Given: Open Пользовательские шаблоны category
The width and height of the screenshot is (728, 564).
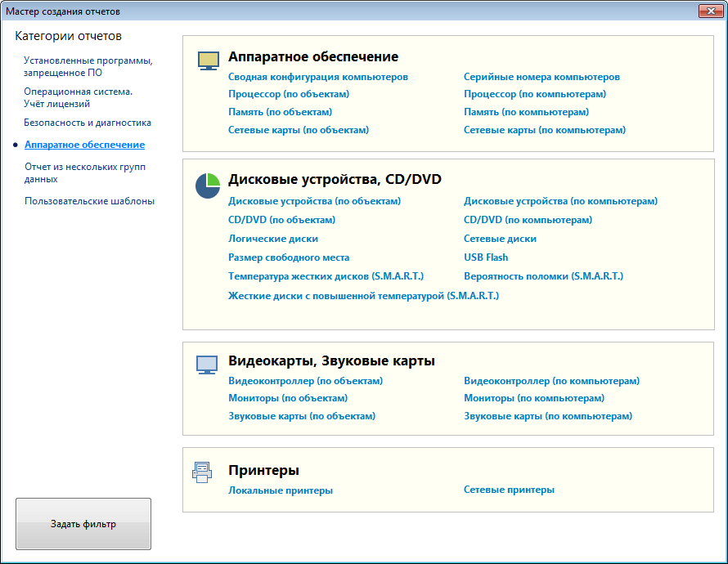Looking at the screenshot, I should tap(90, 201).
